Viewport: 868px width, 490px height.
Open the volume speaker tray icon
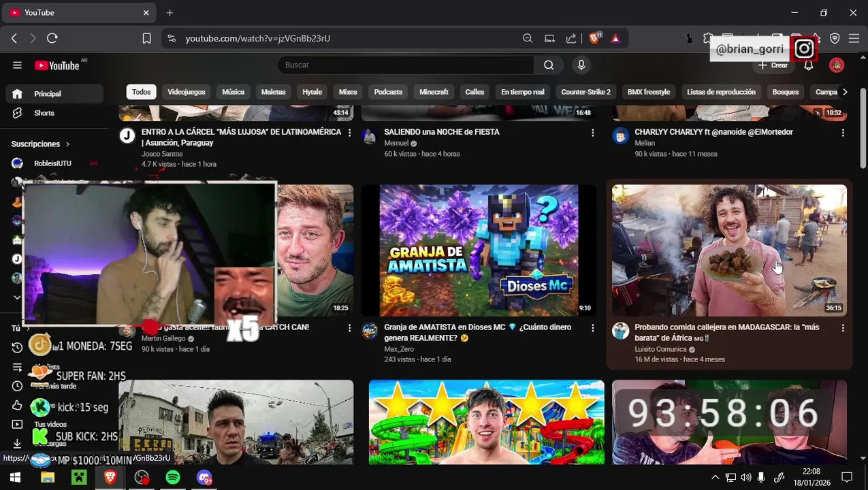pos(745,478)
